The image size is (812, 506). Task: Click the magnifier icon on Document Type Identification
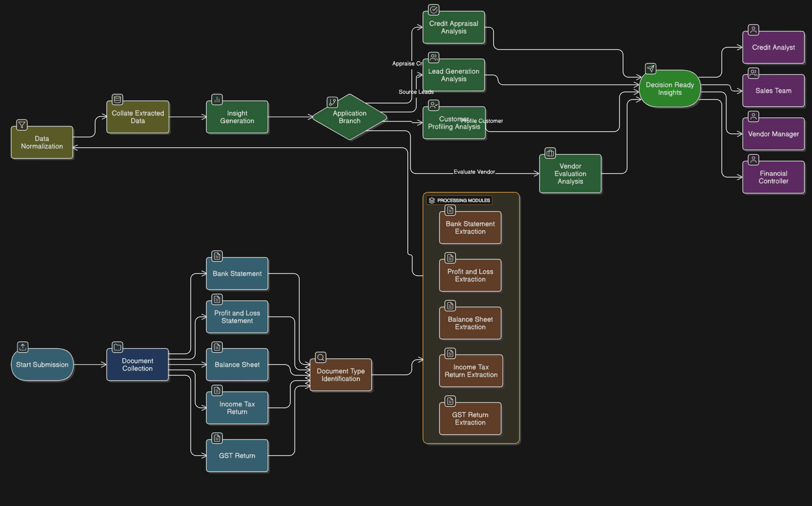click(321, 357)
